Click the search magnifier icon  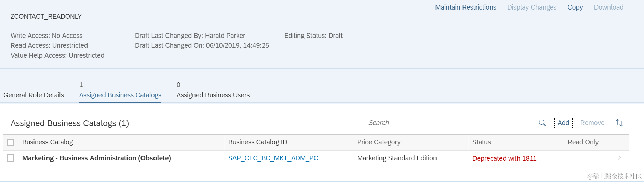(x=542, y=123)
